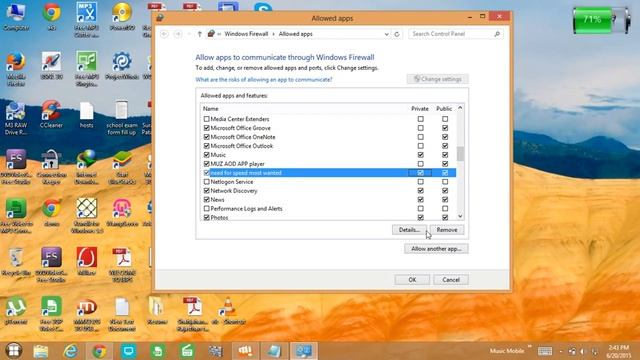Toggle Microsoft Office Outlook Public checkbox
Viewport: 640px width, 360px height.
click(445, 146)
